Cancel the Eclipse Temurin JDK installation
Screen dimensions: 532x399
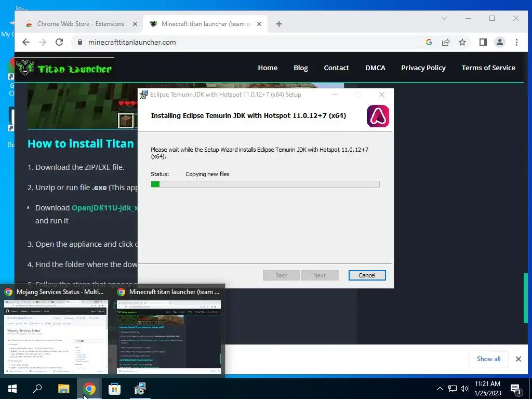click(x=367, y=275)
